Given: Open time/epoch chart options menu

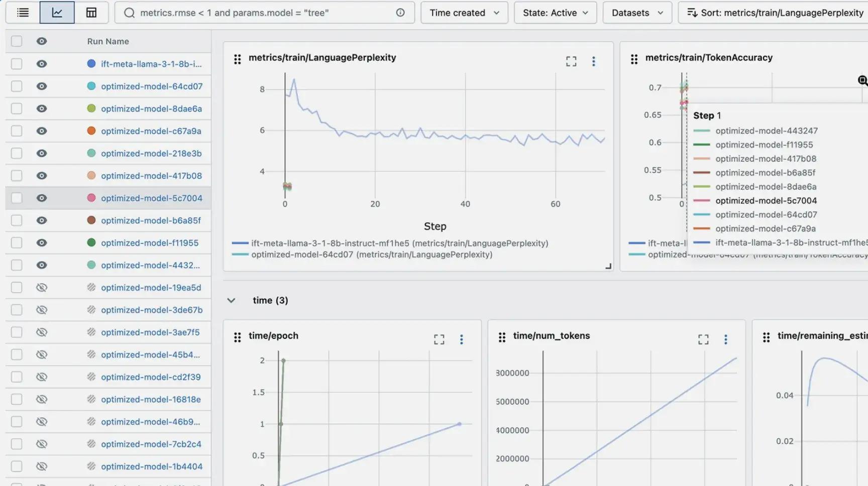Looking at the screenshot, I should coord(462,339).
